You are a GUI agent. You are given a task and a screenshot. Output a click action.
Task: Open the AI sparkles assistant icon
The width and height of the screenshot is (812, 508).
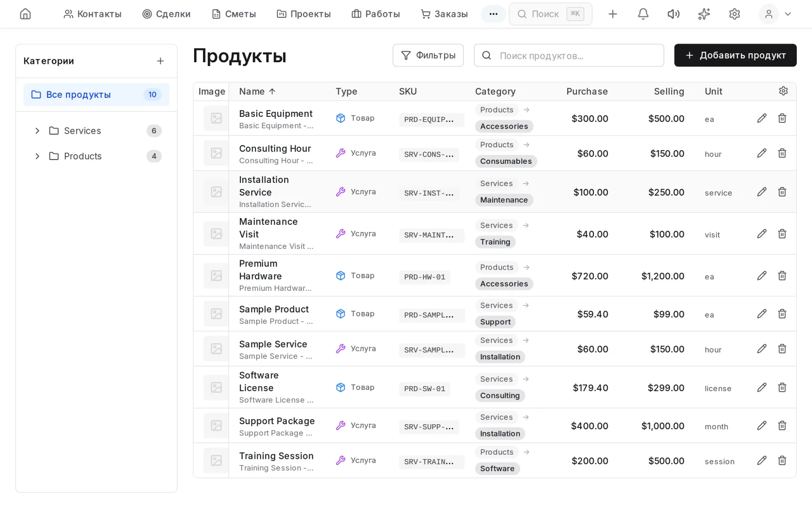[x=704, y=14]
